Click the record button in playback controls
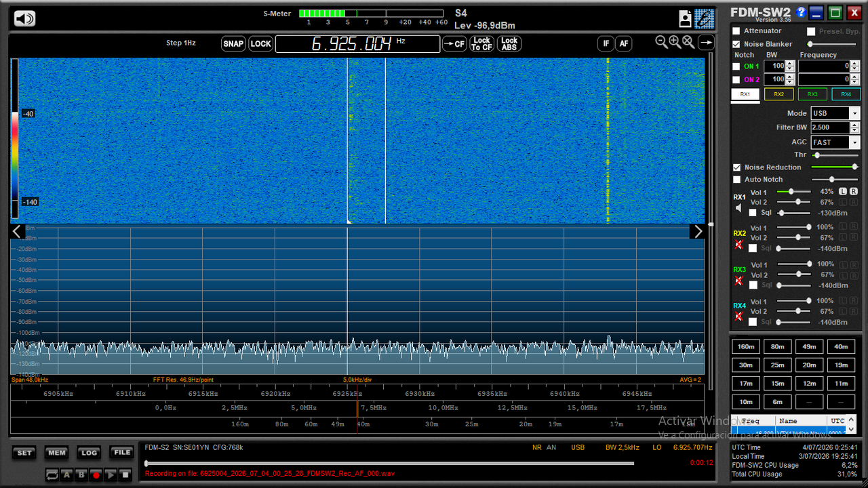The width and height of the screenshot is (868, 488). pyautogui.click(x=96, y=475)
